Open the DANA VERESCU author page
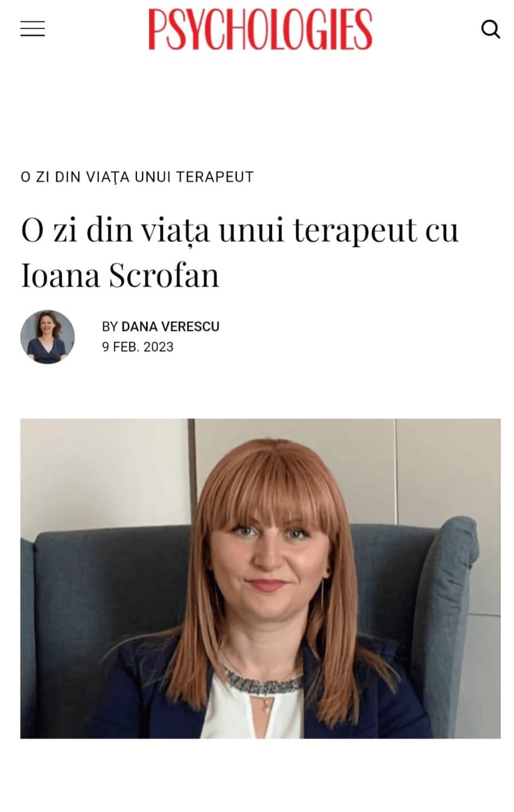 click(170, 327)
